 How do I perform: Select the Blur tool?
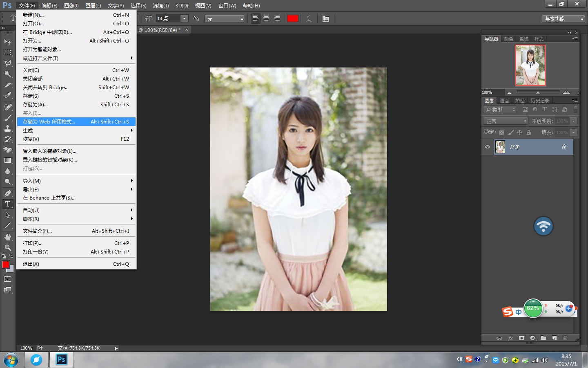(8, 171)
